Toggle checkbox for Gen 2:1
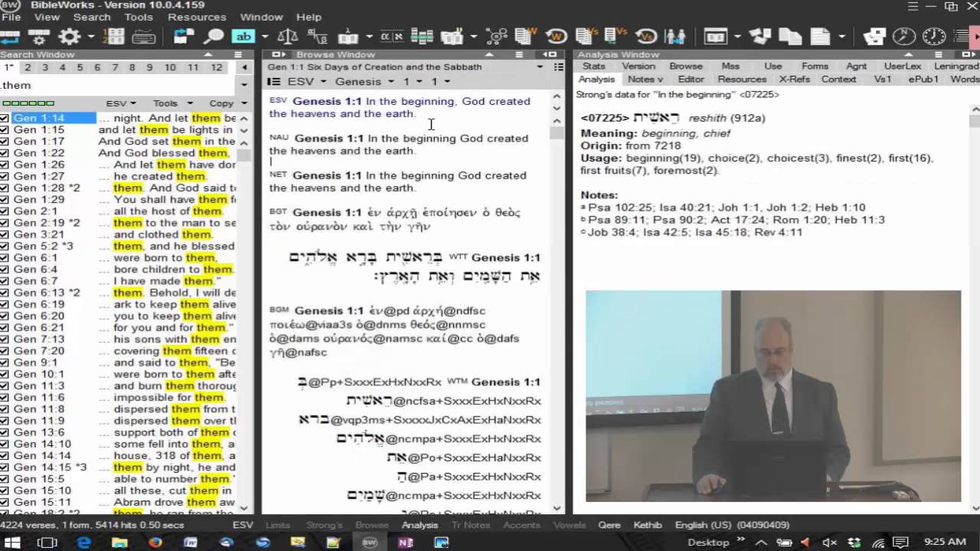The height and width of the screenshot is (551, 980). click(5, 211)
